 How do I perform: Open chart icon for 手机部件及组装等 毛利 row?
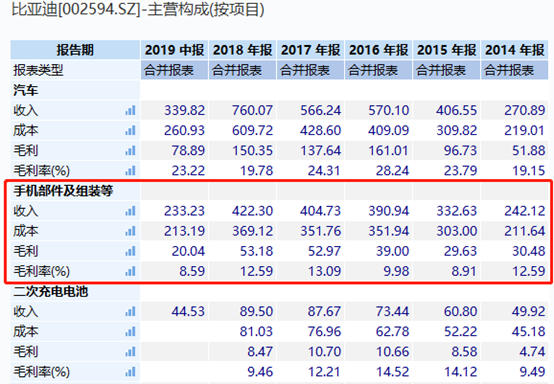130,252
